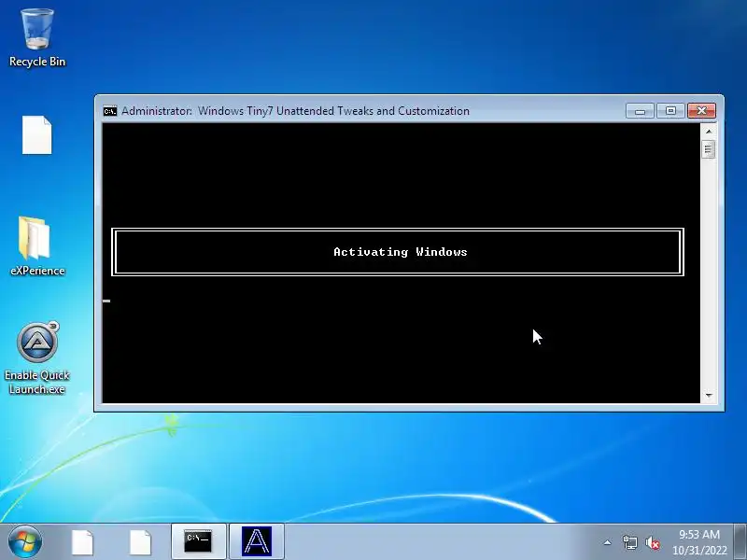Open the network status tray icon

(629, 542)
